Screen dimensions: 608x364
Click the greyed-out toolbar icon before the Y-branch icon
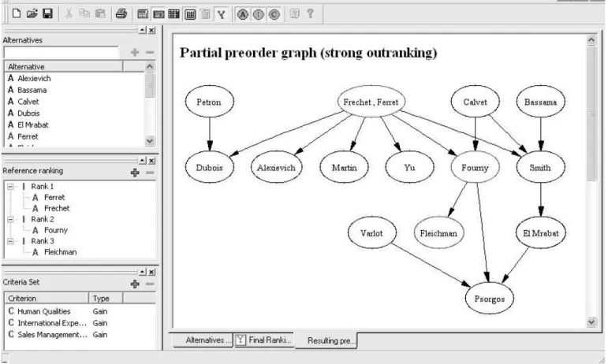click(206, 15)
